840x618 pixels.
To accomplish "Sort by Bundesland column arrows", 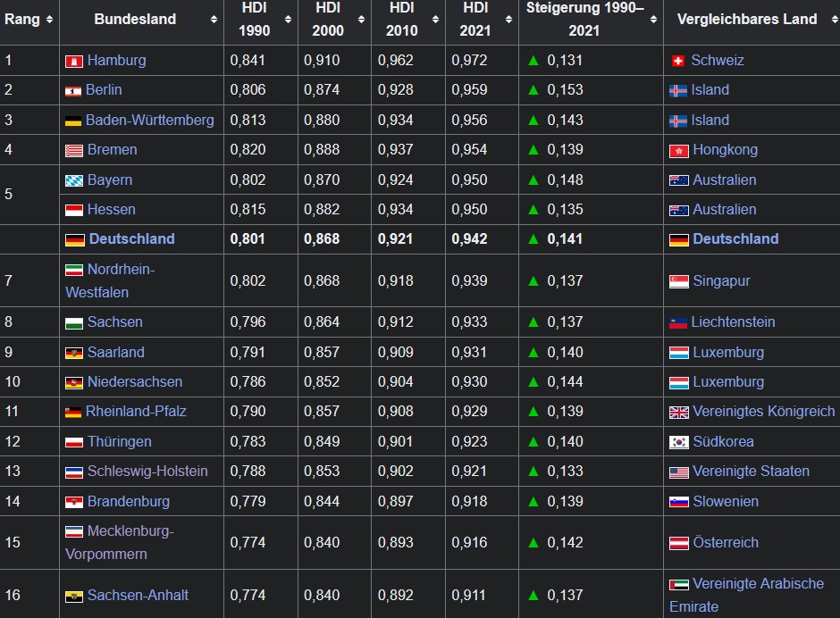I will 214,20.
